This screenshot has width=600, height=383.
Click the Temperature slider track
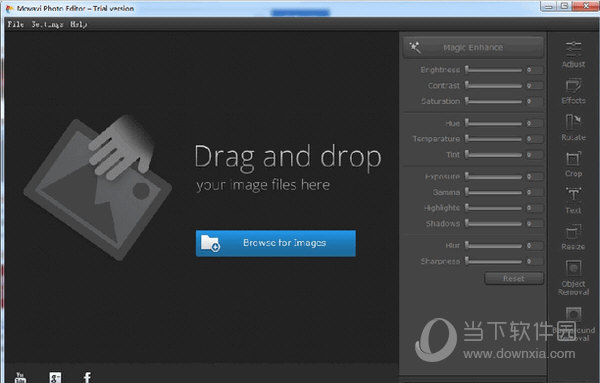click(x=494, y=139)
